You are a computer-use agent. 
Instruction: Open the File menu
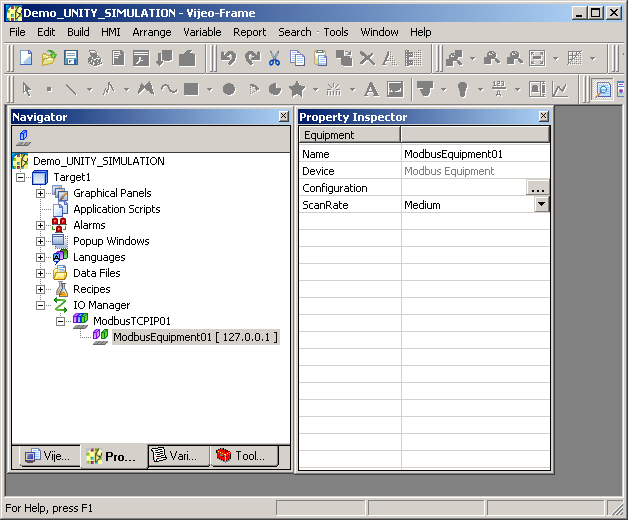pos(17,32)
